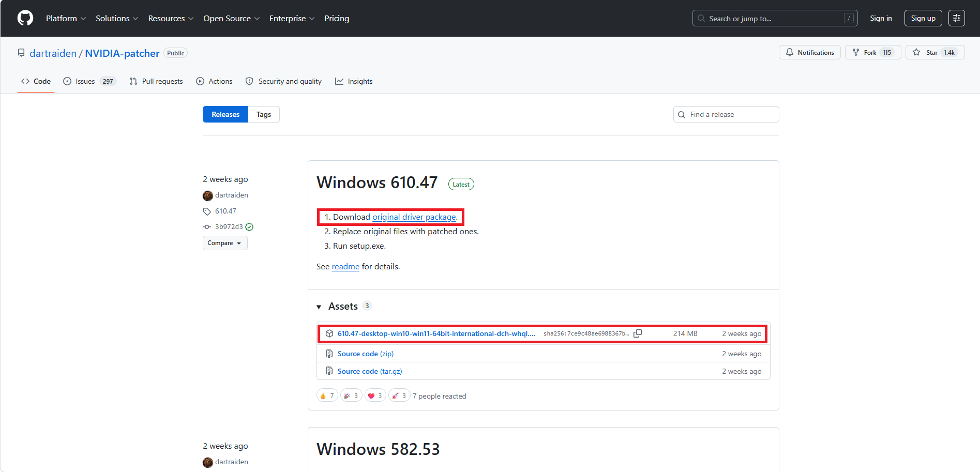The width and height of the screenshot is (980, 472).
Task: Click the repository icon before dartraiden
Action: tap(21, 53)
